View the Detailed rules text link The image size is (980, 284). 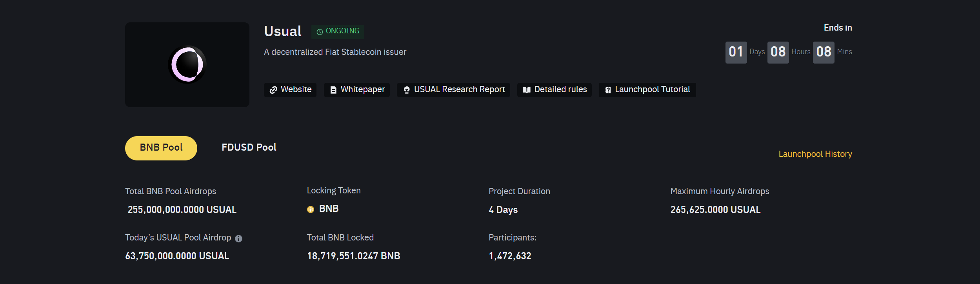point(560,89)
